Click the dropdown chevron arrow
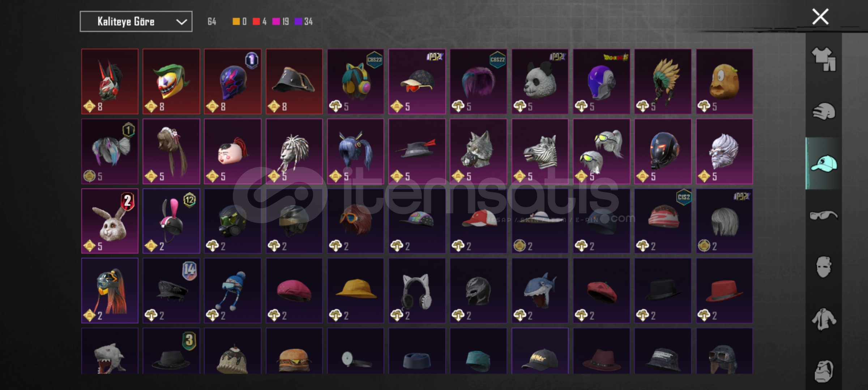The width and height of the screenshot is (868, 390). pos(181,22)
